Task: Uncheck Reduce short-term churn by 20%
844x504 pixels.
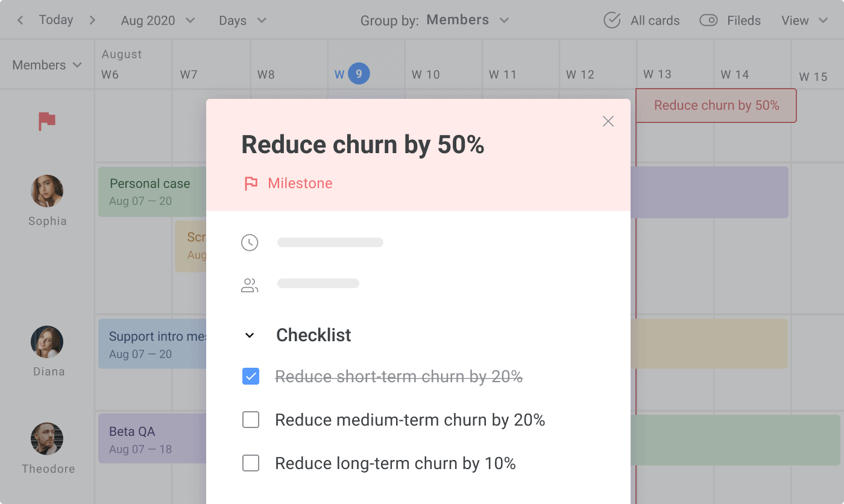Action: pos(251,377)
